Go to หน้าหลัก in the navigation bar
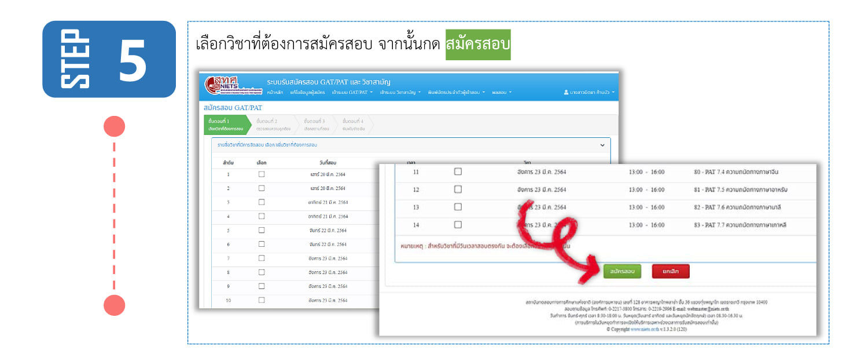Image resolution: width=868 pixels, height=361 pixels. [275, 93]
